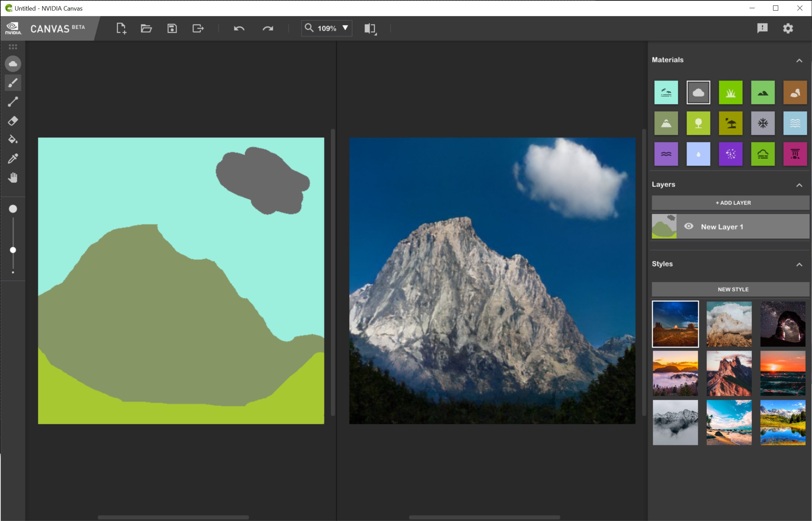
Task: Choose the violet dotted gravel material
Action: click(x=730, y=154)
